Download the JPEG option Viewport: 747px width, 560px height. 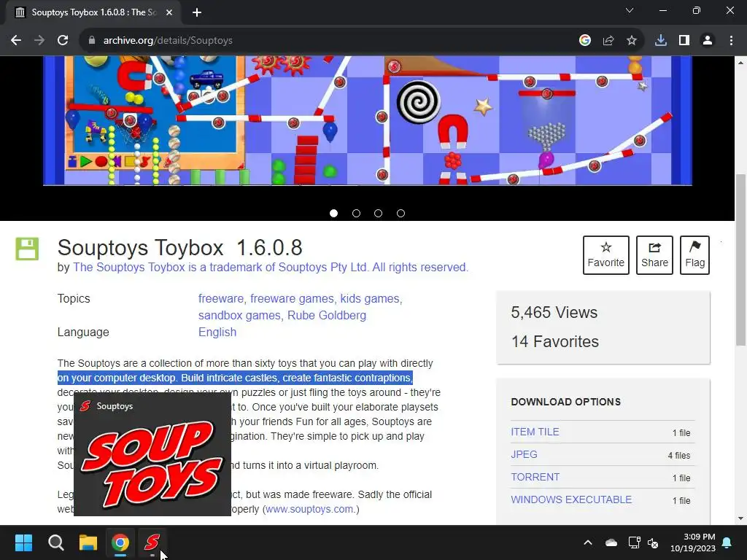click(x=524, y=454)
